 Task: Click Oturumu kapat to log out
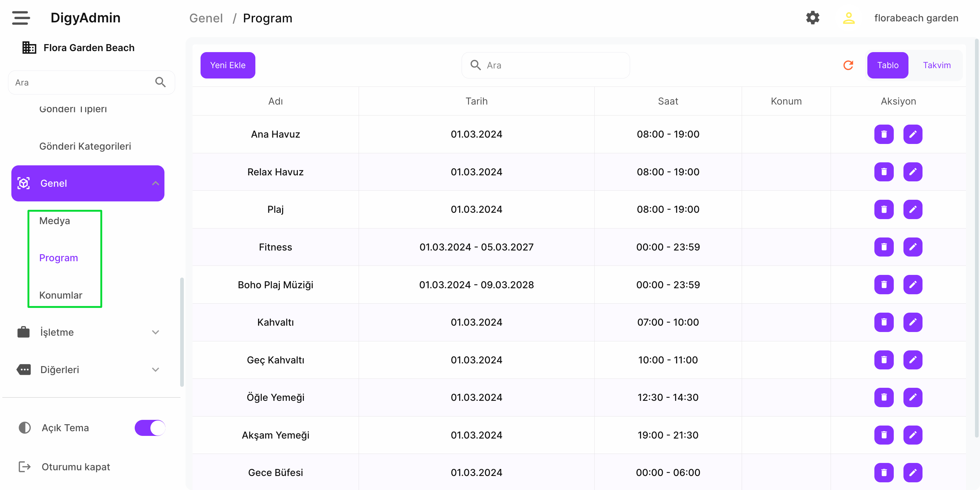[75, 467]
